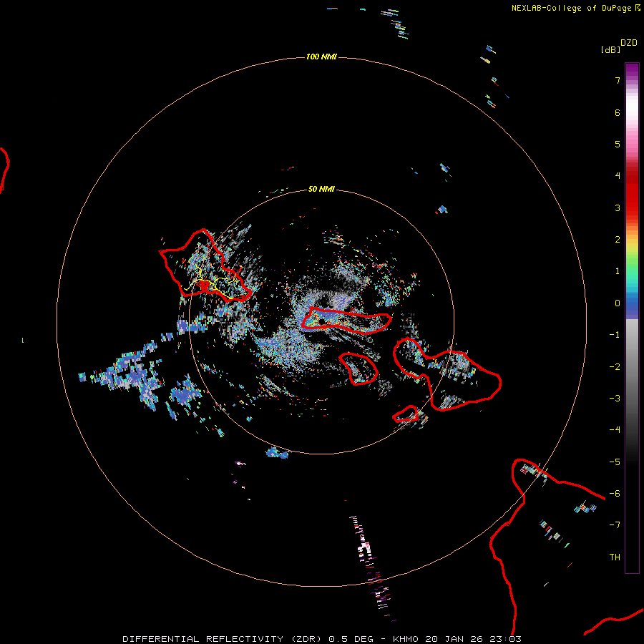644x644 pixels.
Task: Click the 7 value on the color scale
Action: [x=618, y=80]
